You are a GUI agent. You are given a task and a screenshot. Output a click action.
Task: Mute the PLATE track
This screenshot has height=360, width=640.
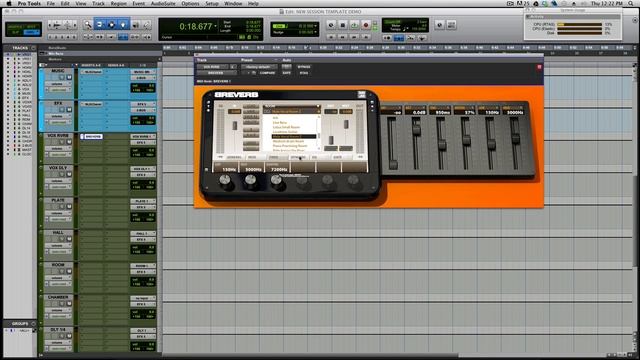[69, 207]
